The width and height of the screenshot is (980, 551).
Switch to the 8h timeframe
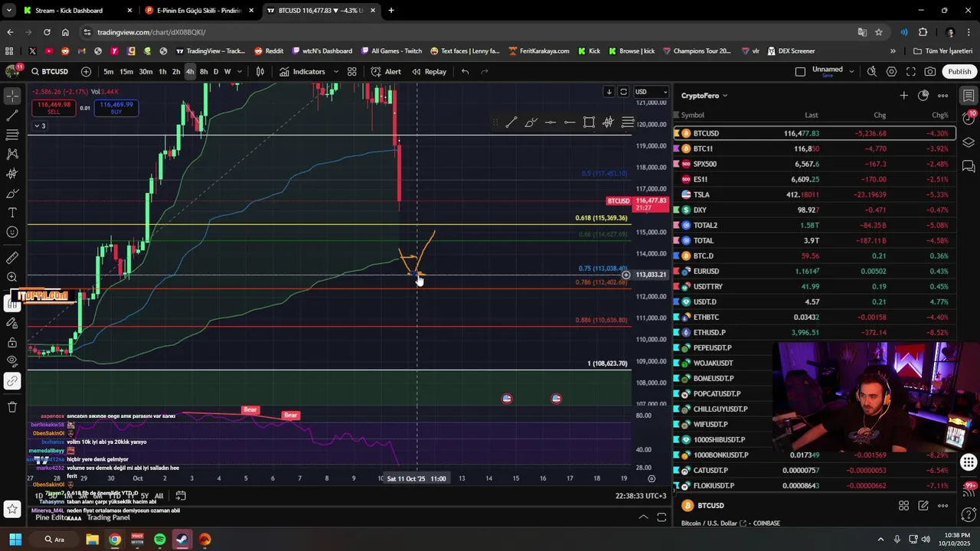coord(204,71)
